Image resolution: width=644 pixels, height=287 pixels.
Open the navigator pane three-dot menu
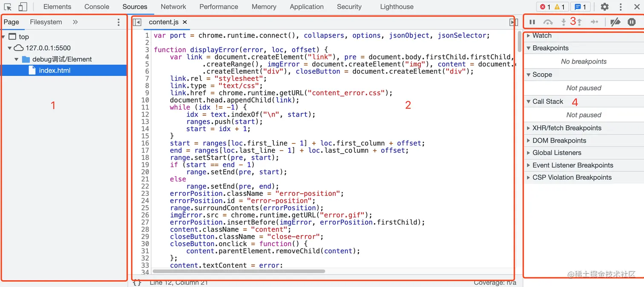(118, 22)
